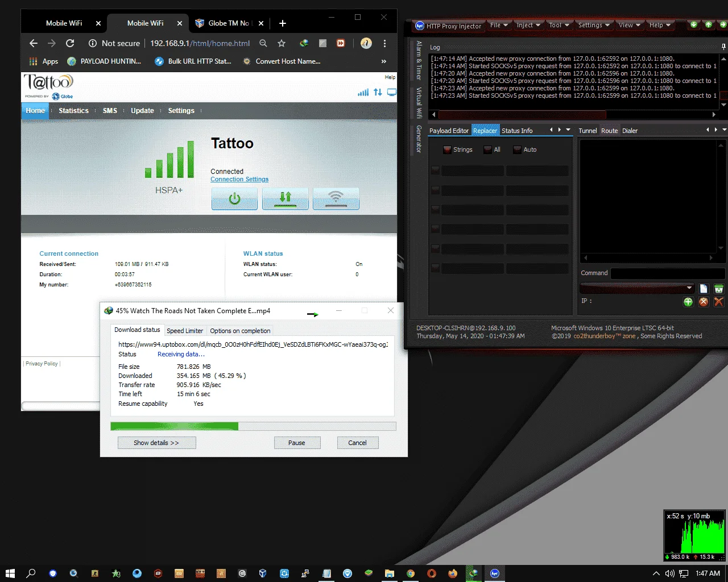Click the up-down traffic arrows icon in Tattoo header
Image resolution: width=728 pixels, height=582 pixels.
coord(378,92)
